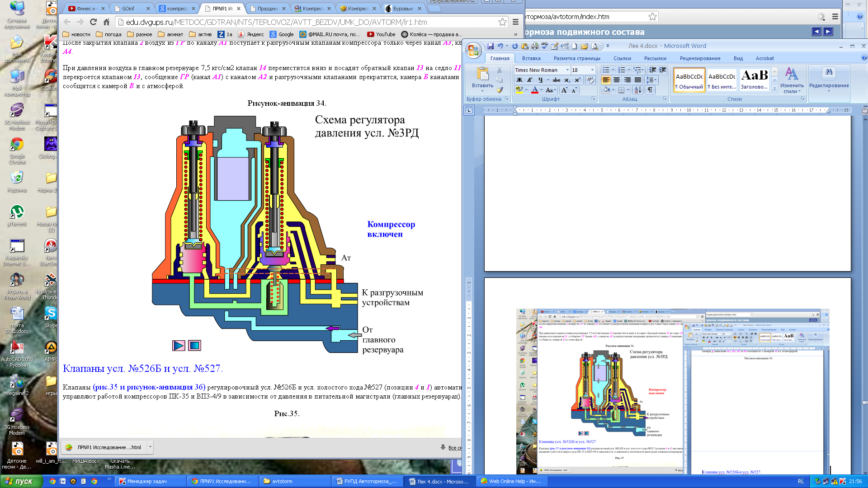Click the Stop button under the regulator animation
Viewport: 868px width, 488px height.
(194, 346)
